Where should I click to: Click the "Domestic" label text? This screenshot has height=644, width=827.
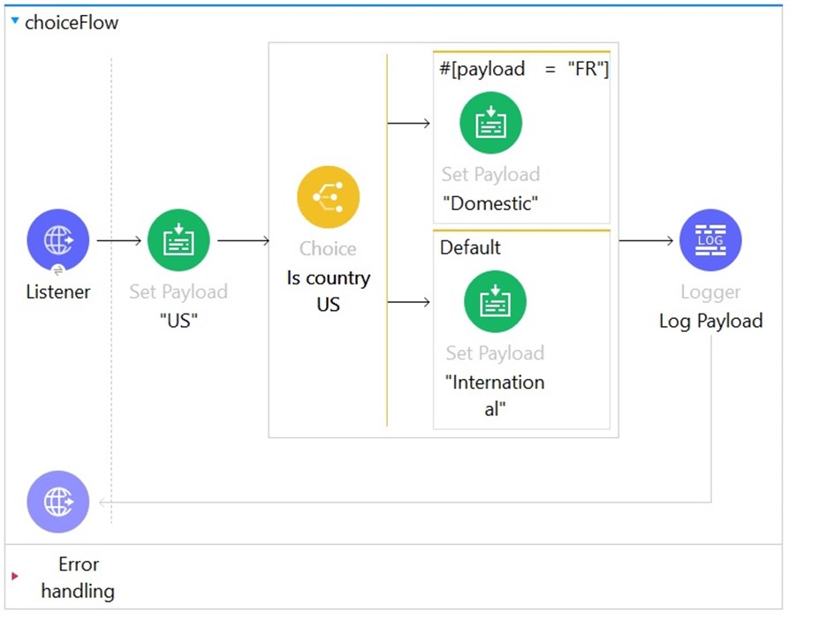coord(490,203)
